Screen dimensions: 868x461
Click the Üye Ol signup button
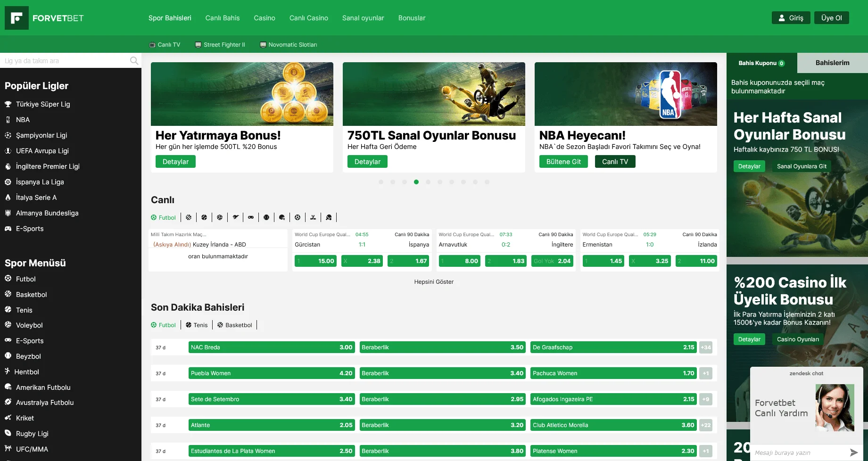point(832,18)
